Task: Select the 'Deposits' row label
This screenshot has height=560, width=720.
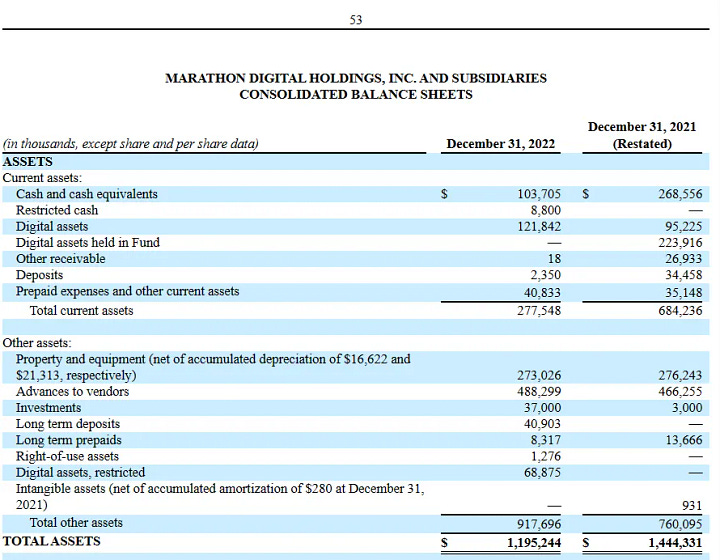Action: tap(39, 275)
